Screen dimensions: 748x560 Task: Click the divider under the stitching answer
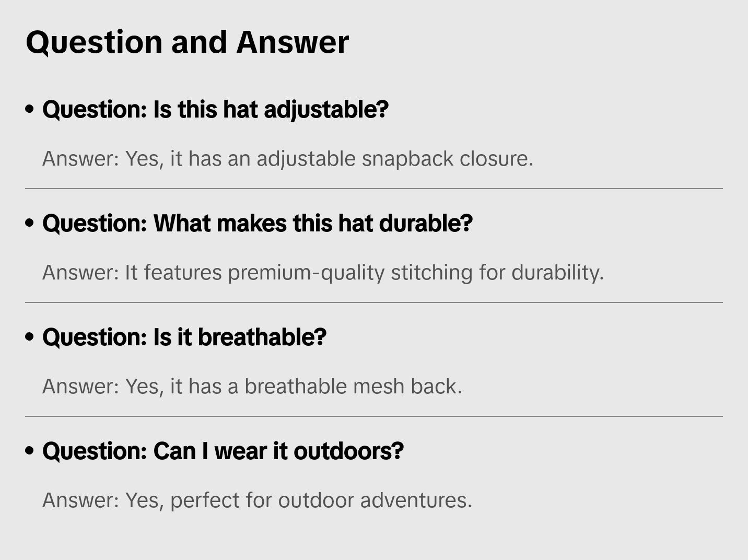coord(374,302)
